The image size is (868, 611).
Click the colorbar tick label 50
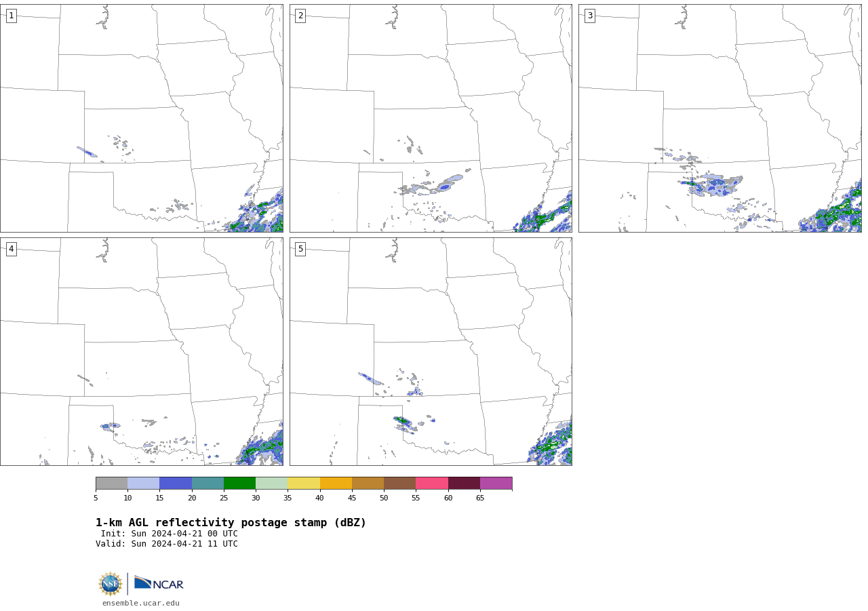(x=384, y=498)
